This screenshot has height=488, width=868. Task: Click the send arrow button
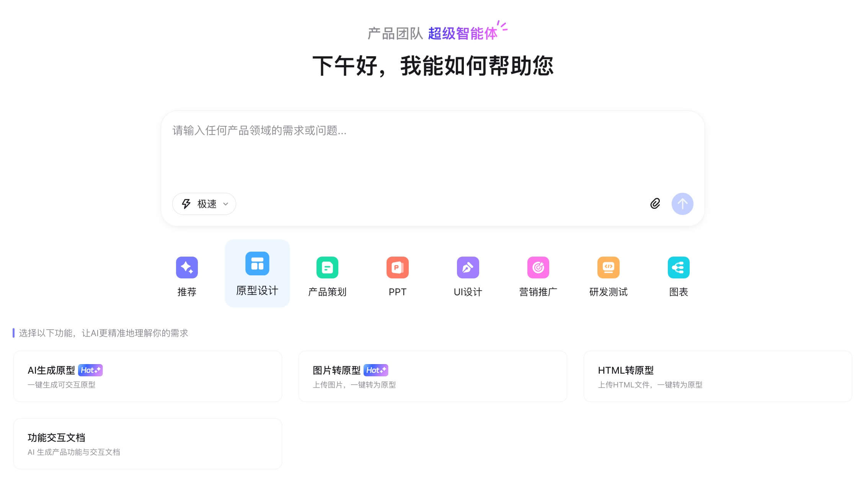pos(682,204)
